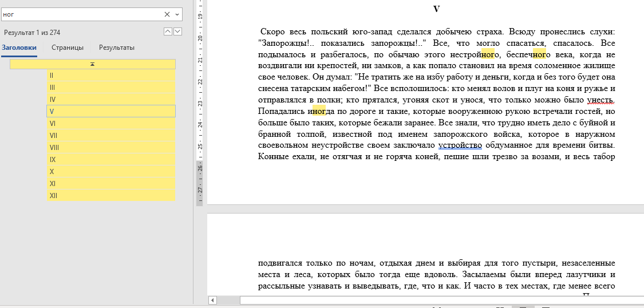The image size is (644, 308).
Task: Jump to document start bar in headings list
Action: coord(92,64)
